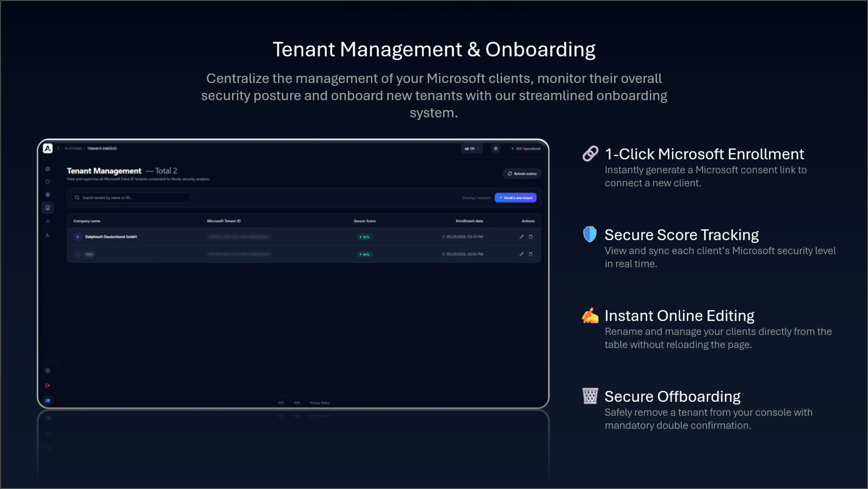This screenshot has width=868, height=489.
Task: Open the globe icon in the sidebar
Action: point(48,195)
